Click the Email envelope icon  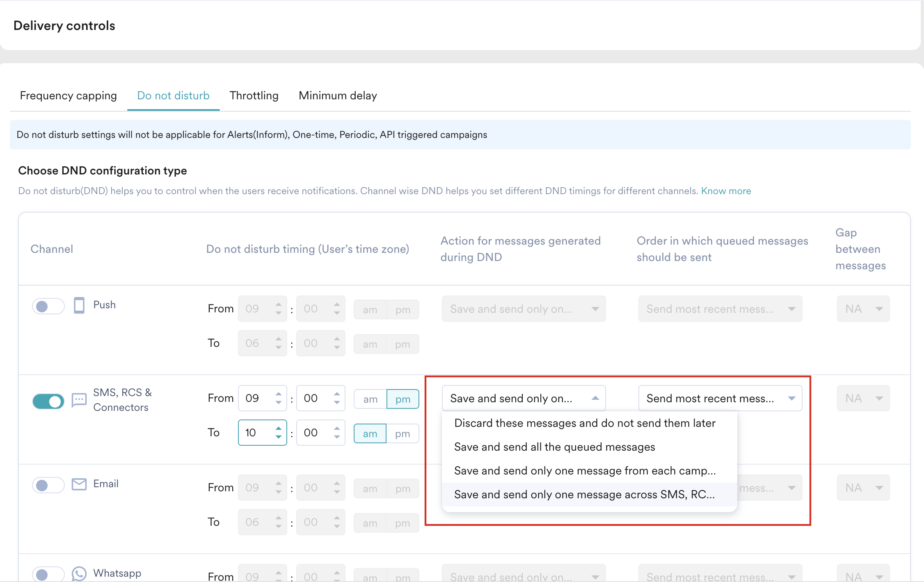point(79,484)
